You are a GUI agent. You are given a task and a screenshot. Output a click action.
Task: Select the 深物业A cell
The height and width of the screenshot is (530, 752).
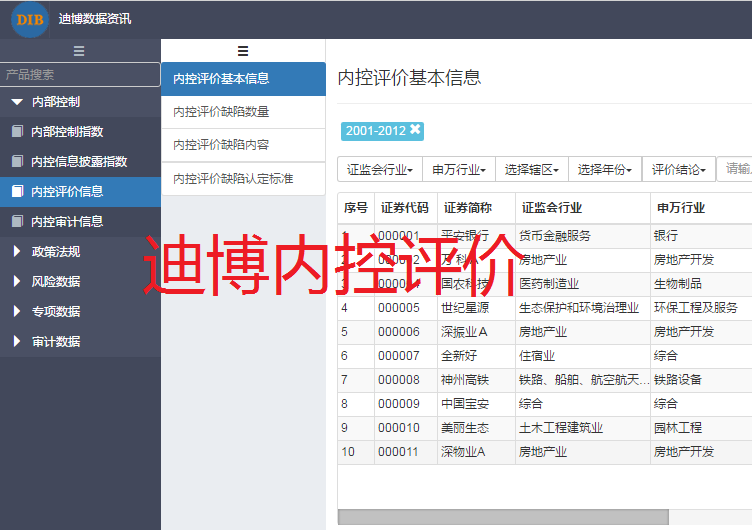[x=476, y=452]
